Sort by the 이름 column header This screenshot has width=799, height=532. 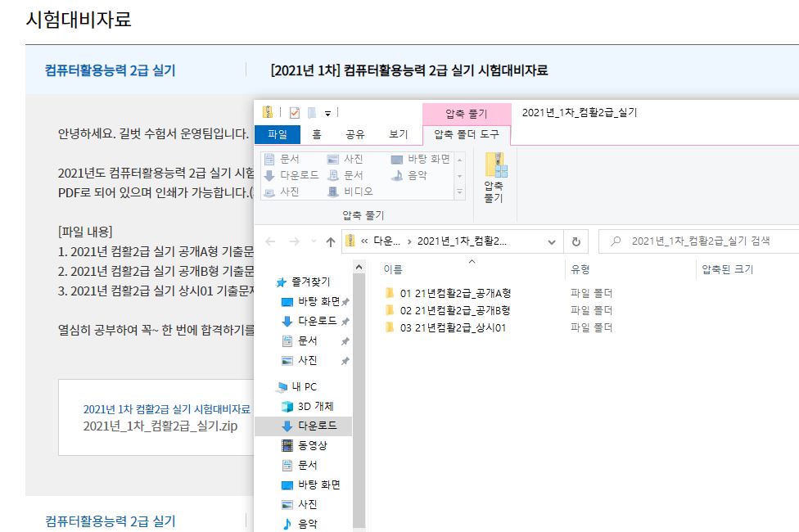click(393, 269)
